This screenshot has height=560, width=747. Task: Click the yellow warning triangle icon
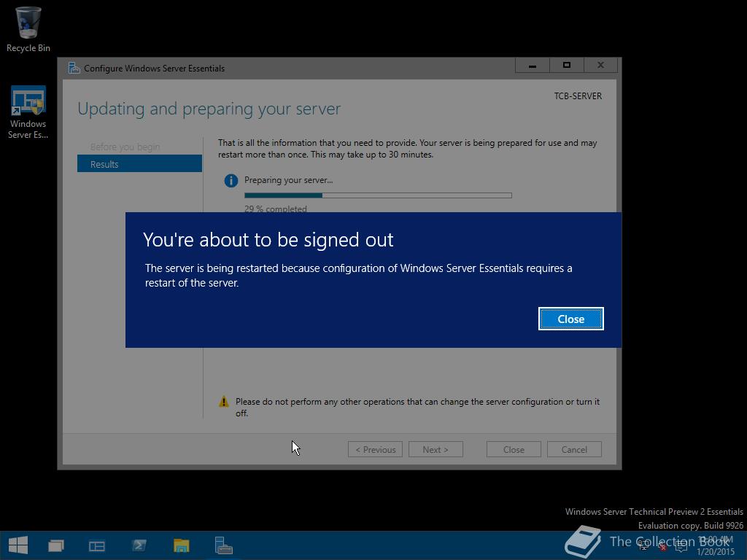pyautogui.click(x=223, y=402)
